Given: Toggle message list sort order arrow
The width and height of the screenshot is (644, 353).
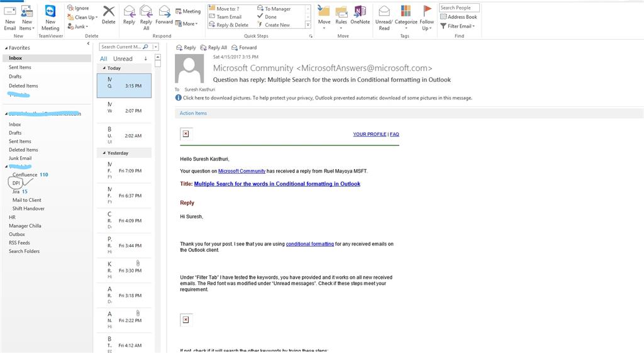Looking at the screenshot, I should pyautogui.click(x=145, y=59).
